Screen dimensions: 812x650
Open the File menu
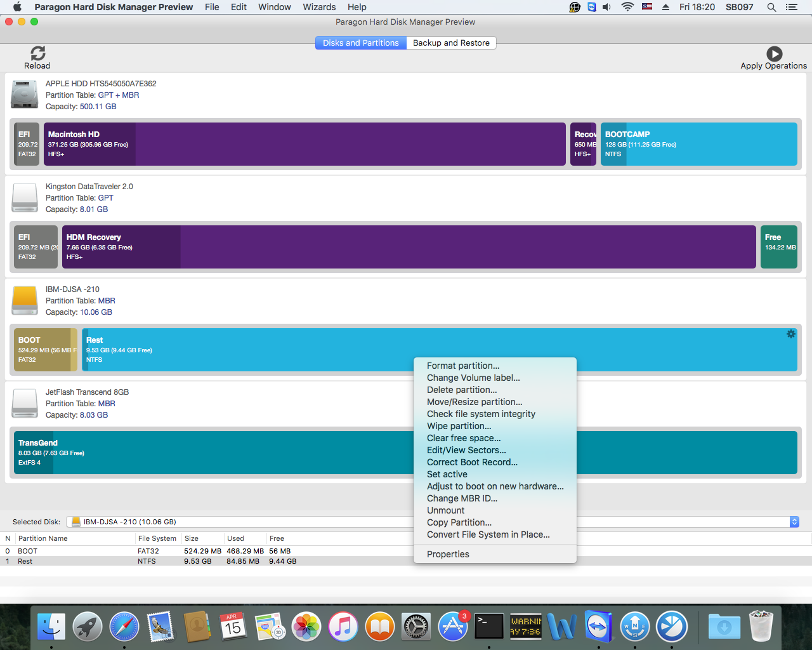[x=212, y=7]
